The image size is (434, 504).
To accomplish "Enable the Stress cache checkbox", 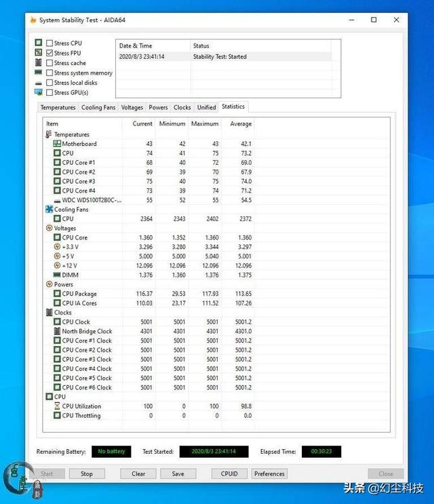I will 50,63.
